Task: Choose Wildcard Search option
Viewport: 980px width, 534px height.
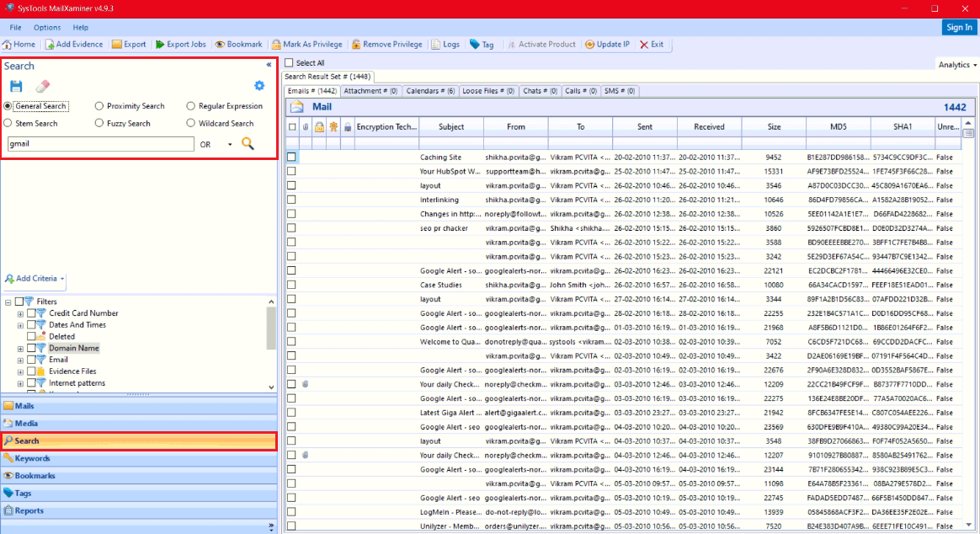Action: pos(190,124)
